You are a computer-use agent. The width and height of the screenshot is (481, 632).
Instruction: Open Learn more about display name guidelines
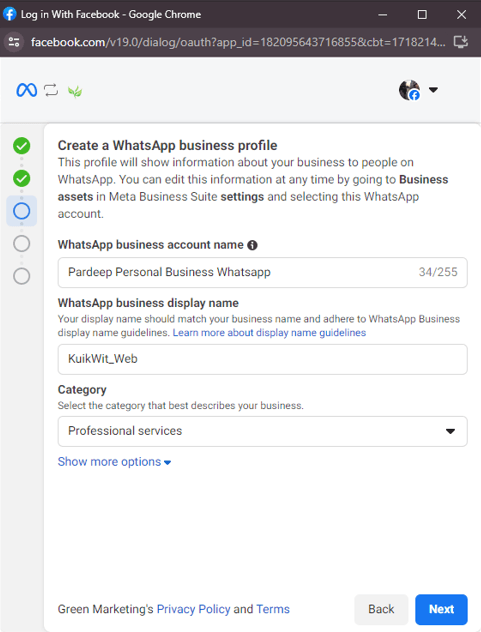coord(269,333)
